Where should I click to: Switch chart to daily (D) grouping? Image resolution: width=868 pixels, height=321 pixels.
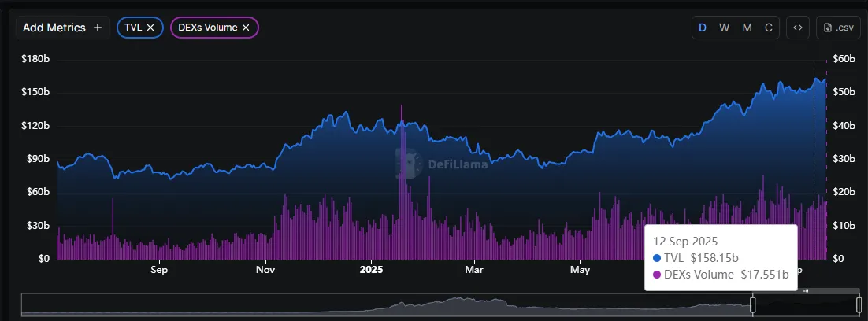tap(702, 28)
